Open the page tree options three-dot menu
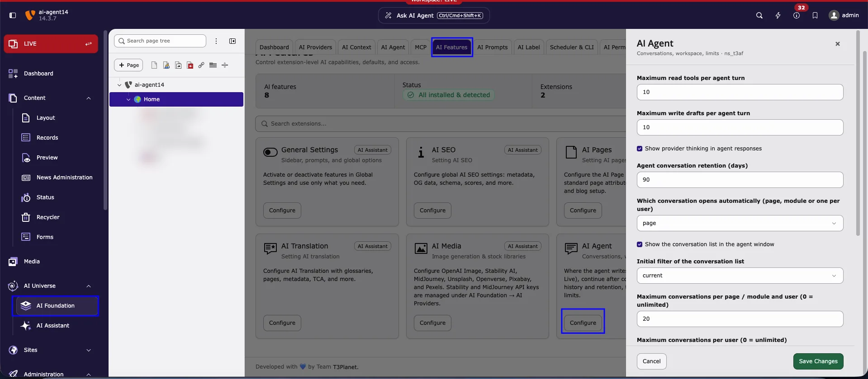Image resolution: width=868 pixels, height=379 pixels. (x=216, y=41)
